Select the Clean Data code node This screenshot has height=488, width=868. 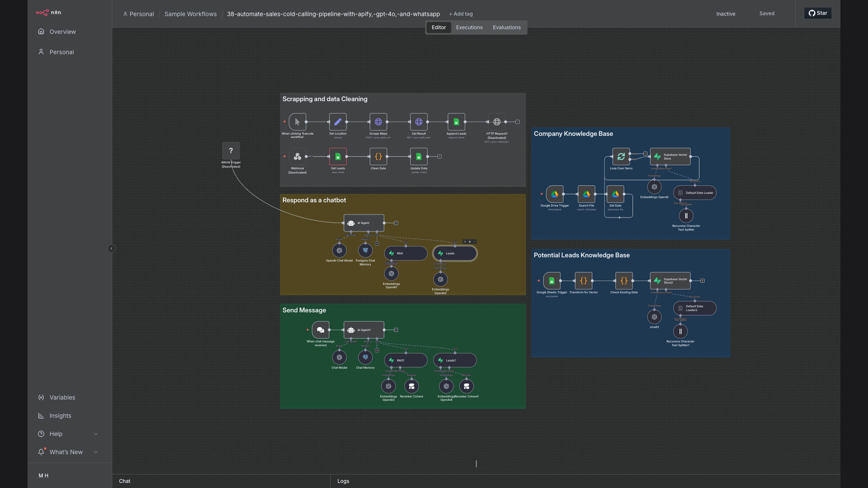(x=378, y=157)
